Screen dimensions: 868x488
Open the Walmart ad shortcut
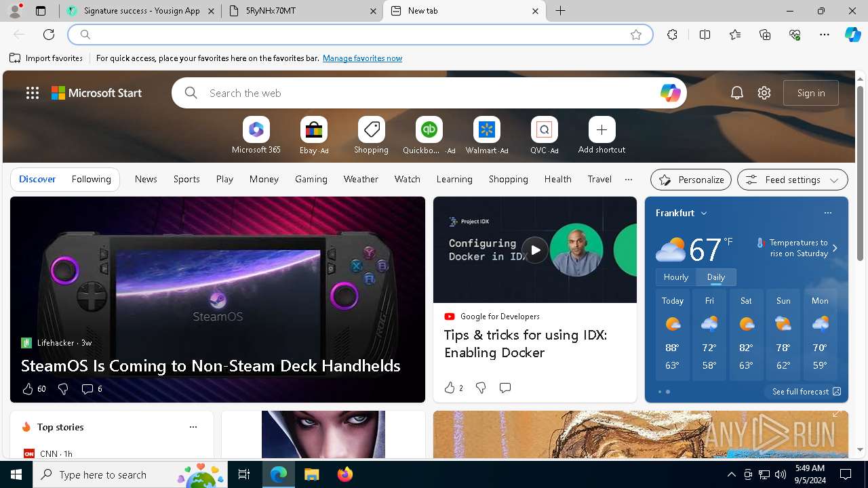click(486, 136)
